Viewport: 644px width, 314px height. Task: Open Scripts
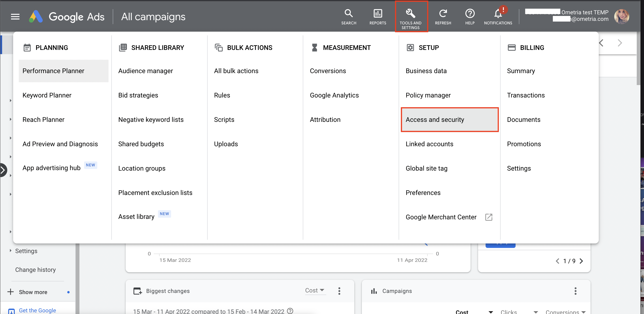(224, 120)
